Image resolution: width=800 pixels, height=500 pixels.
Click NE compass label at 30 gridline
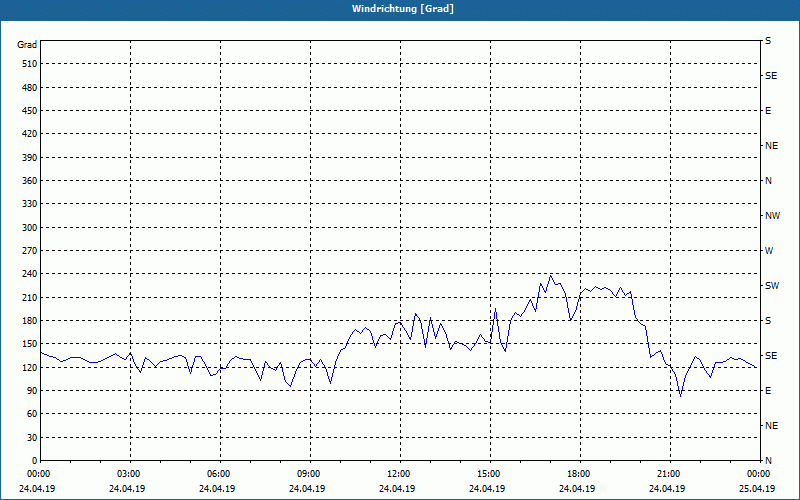pos(771,426)
